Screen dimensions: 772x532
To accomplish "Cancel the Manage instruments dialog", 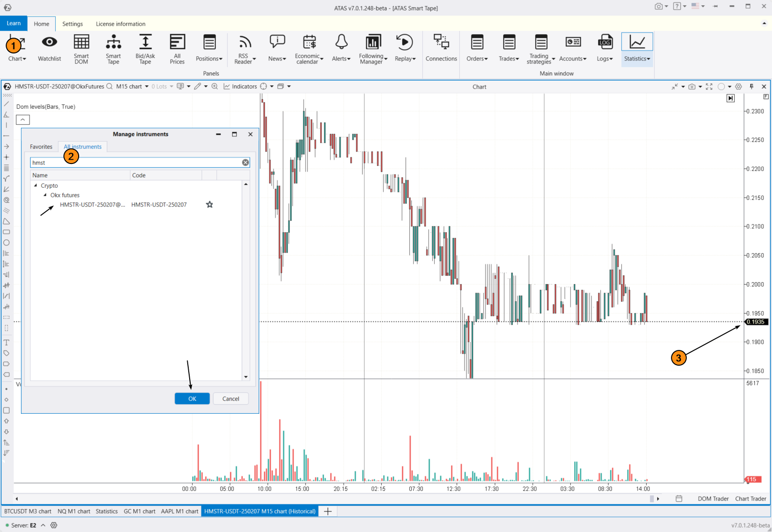I will (231, 399).
